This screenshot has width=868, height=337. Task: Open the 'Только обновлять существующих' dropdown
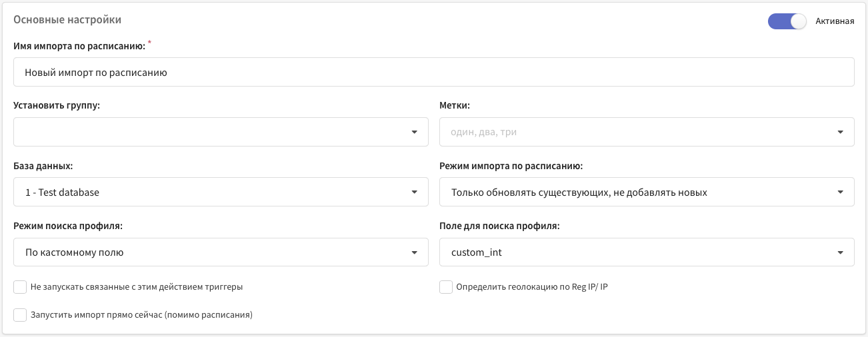click(647, 192)
